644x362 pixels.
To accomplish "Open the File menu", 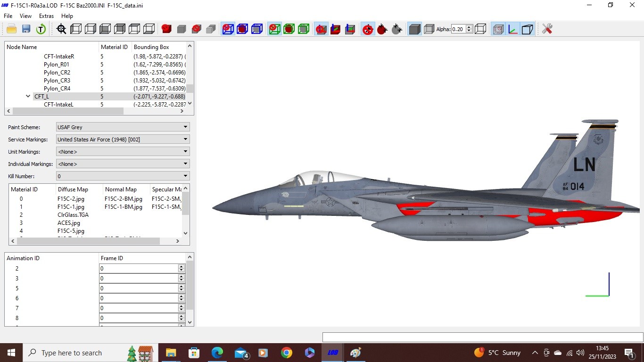I will pyautogui.click(x=8, y=16).
